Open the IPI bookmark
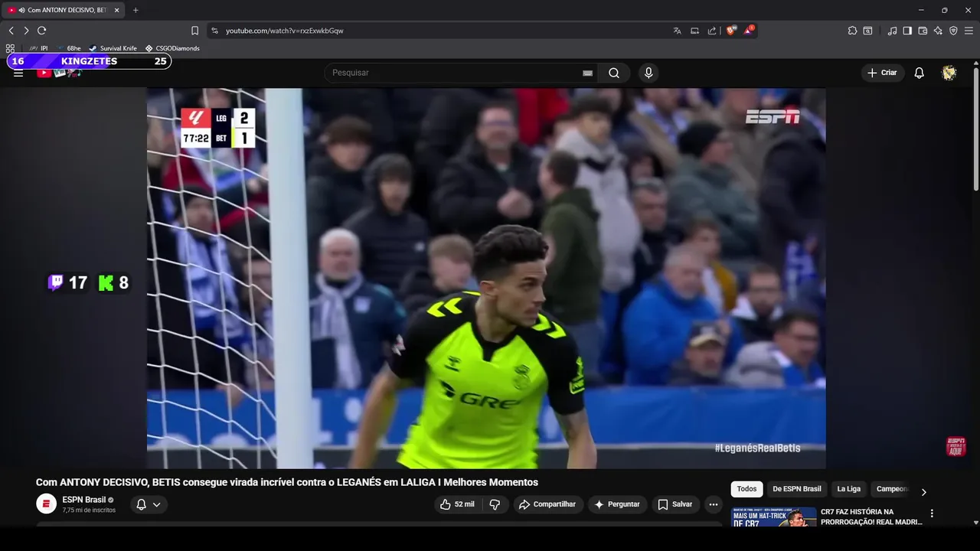Screen dimensions: 980x551 38,48
